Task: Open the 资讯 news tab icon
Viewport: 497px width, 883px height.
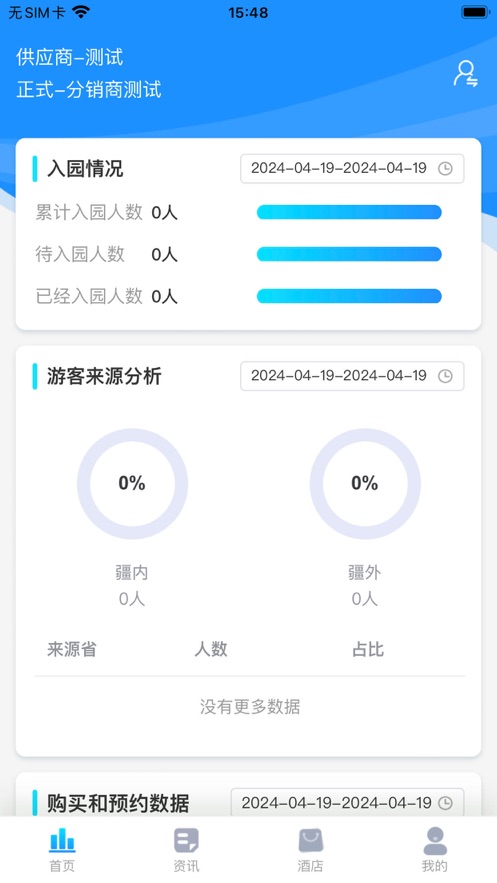Action: (x=186, y=840)
